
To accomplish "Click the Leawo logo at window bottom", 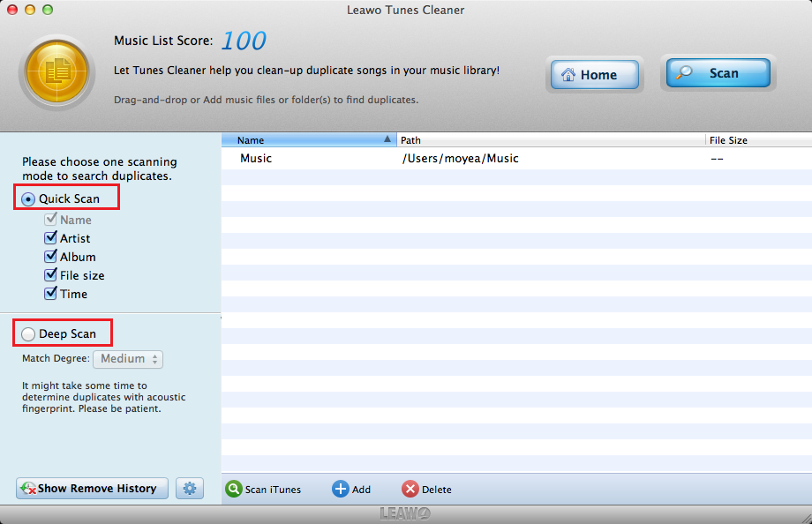I will [405, 513].
